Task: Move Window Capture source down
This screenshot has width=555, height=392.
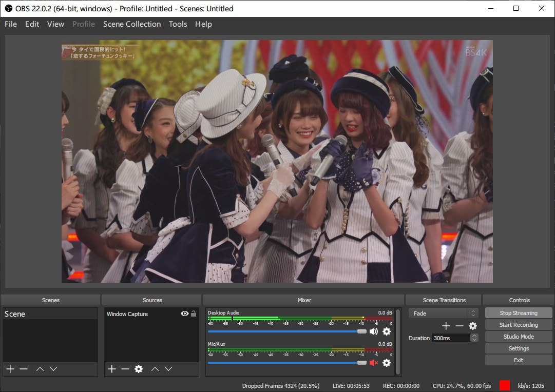Action: click(x=168, y=369)
